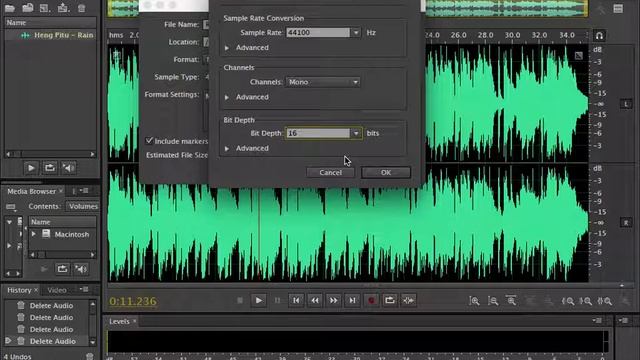Screen dimensions: 640x360
Task: Click the Name column header in Media Browser
Action: tap(62, 222)
